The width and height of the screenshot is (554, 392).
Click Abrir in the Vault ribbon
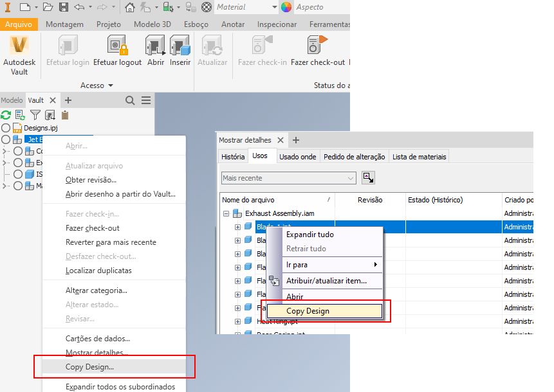pos(156,51)
